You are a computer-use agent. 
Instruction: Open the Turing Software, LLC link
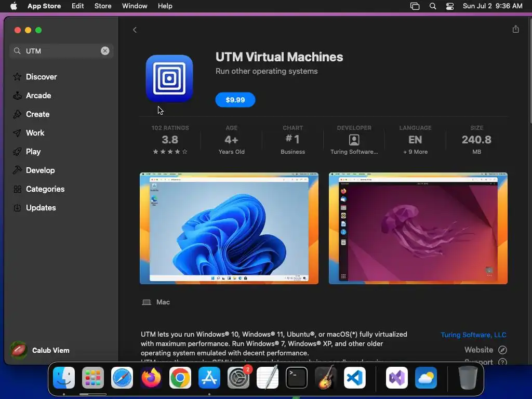473,335
